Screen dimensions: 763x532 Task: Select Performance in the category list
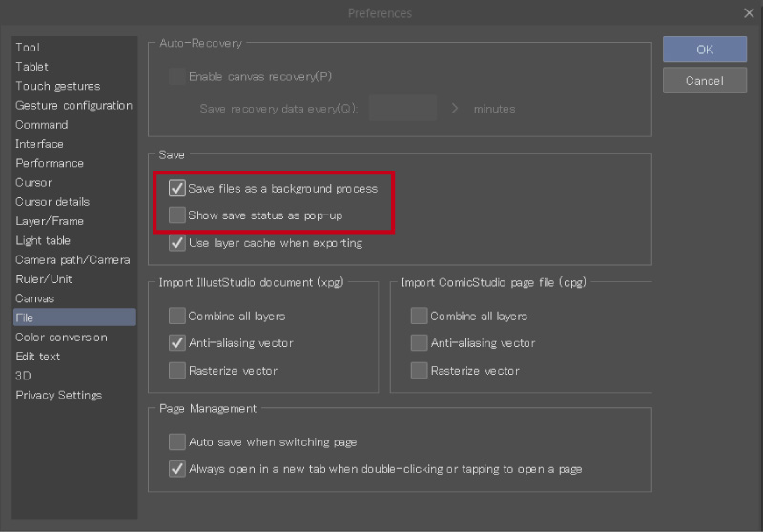(50, 163)
